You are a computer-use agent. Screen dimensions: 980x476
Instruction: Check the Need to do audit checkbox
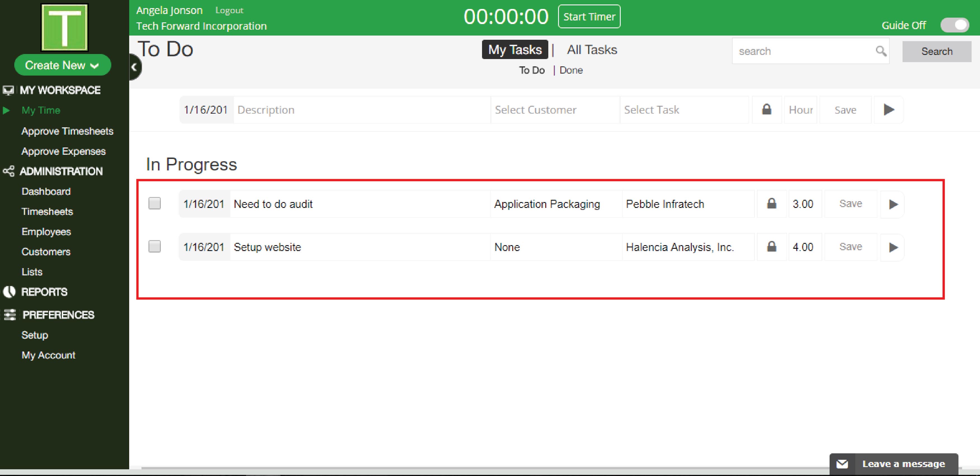point(154,203)
